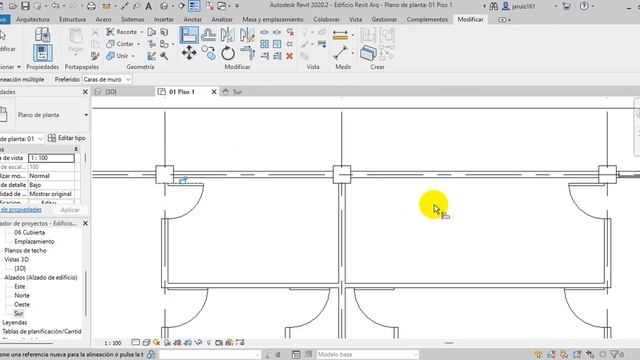Select the Split Element tool
Image resolution: width=640 pixels, height=360 pixels.
pyautogui.click(x=264, y=32)
